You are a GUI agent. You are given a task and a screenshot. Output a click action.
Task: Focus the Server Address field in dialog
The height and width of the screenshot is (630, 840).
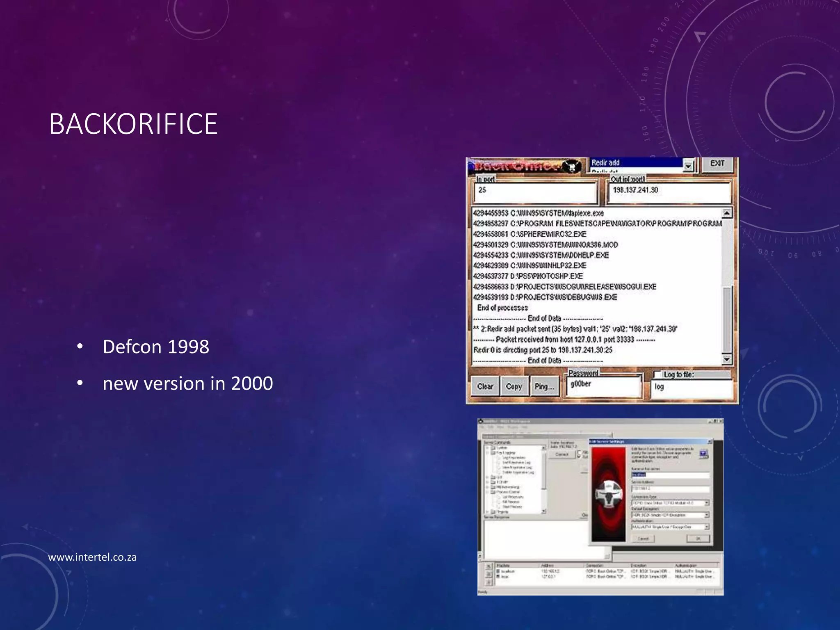670,489
